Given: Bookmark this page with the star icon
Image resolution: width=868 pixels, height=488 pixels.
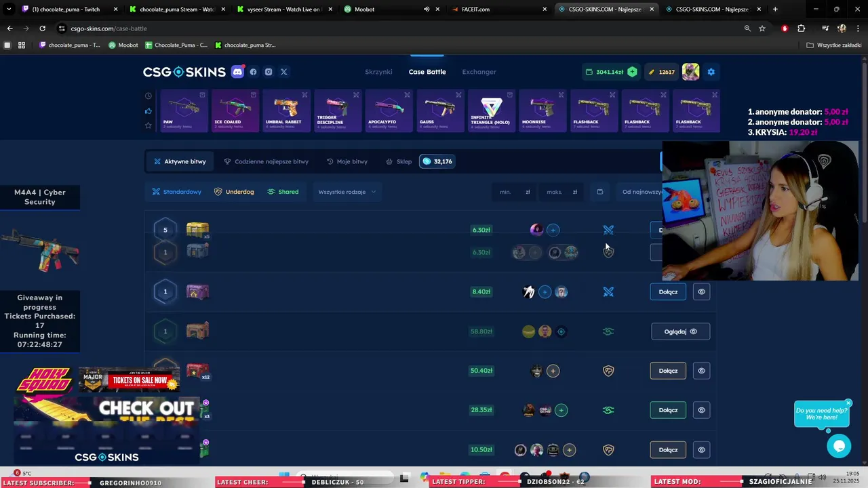Looking at the screenshot, I should click(762, 28).
